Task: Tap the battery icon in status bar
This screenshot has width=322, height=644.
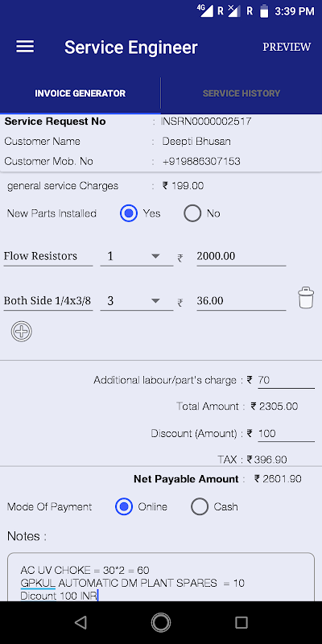Action: pyautogui.click(x=264, y=11)
